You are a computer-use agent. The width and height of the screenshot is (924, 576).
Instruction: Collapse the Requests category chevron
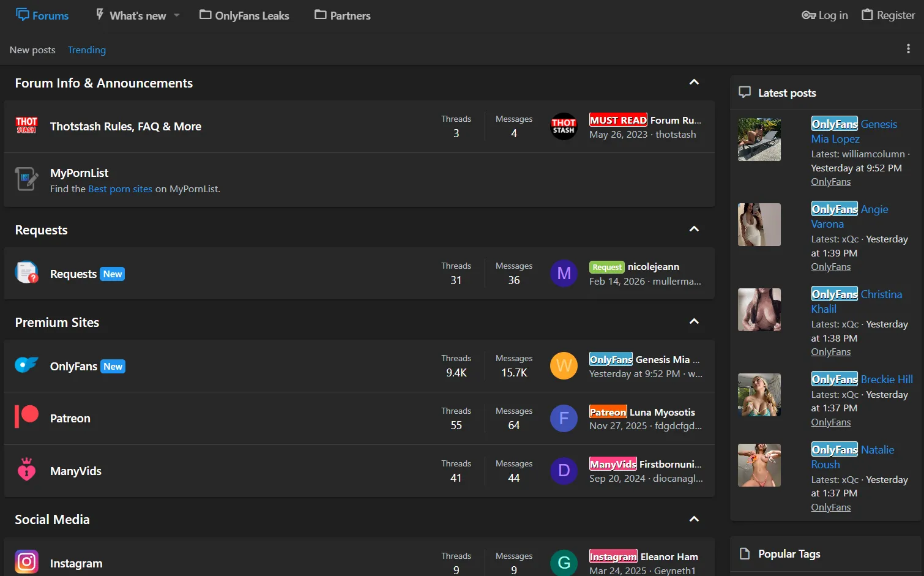[694, 230]
